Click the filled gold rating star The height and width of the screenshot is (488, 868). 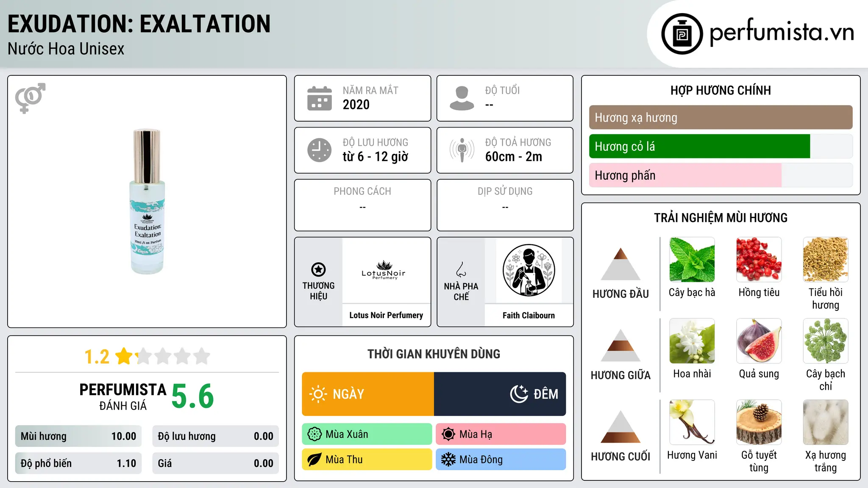[124, 356]
